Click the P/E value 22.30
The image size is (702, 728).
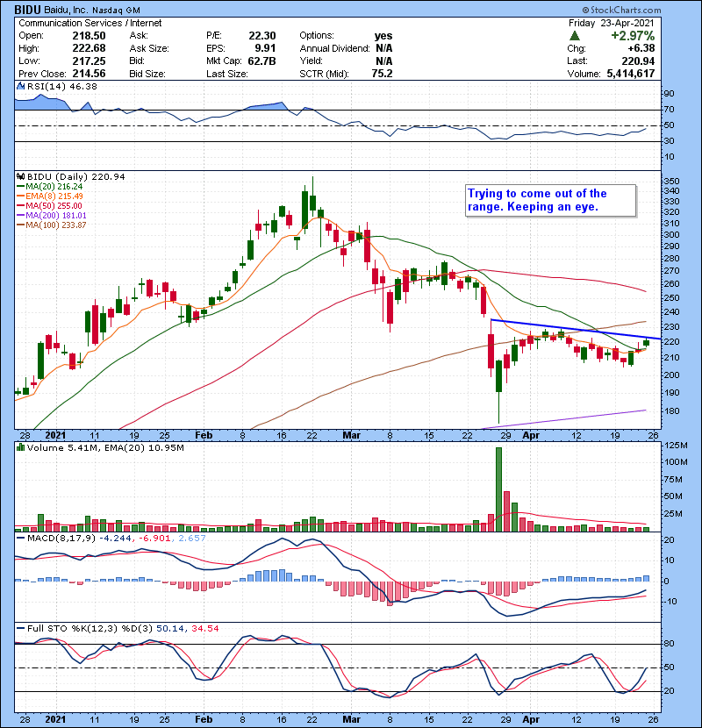tap(262, 36)
